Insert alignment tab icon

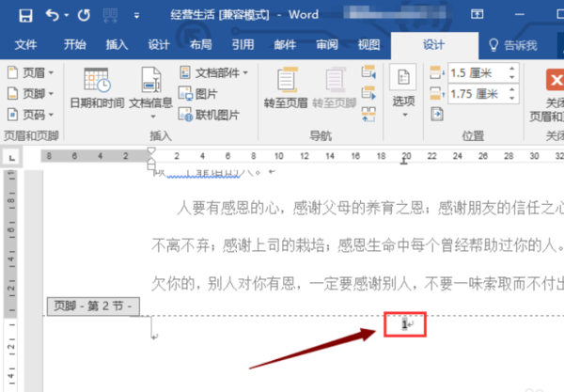click(x=437, y=115)
